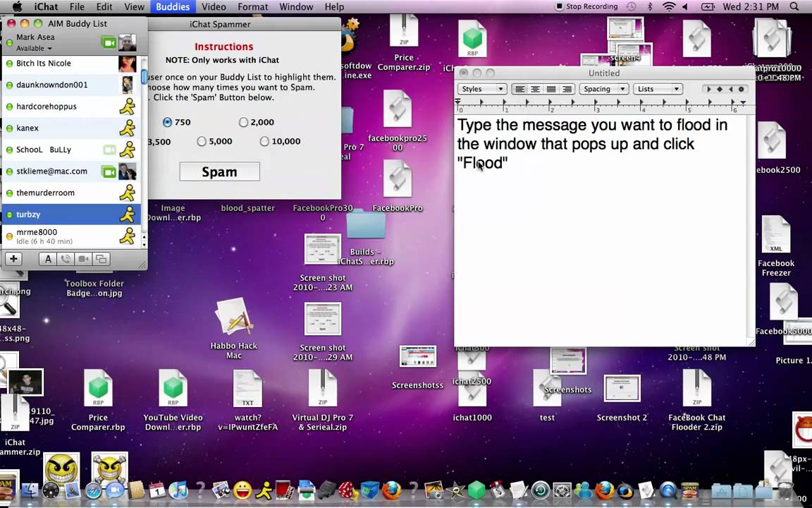The width and height of the screenshot is (812, 508).
Task: Click the faded camera icon beside SchooL BuLLy
Action: [x=109, y=150]
